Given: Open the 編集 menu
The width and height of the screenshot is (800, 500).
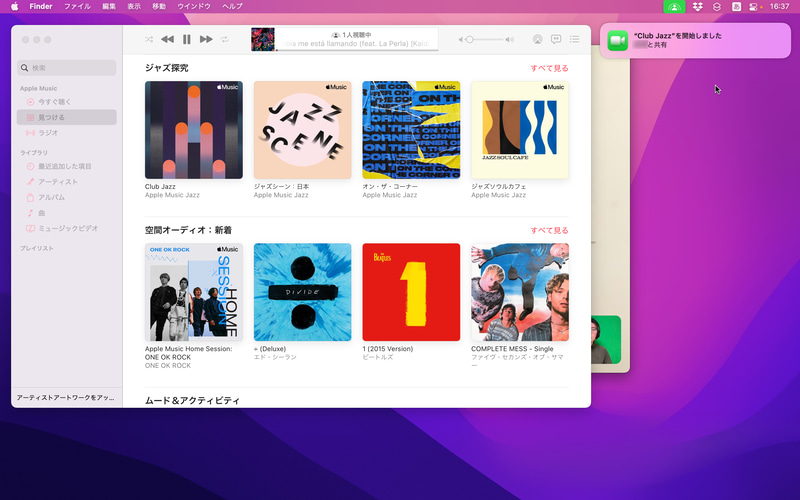Looking at the screenshot, I should point(109,7).
